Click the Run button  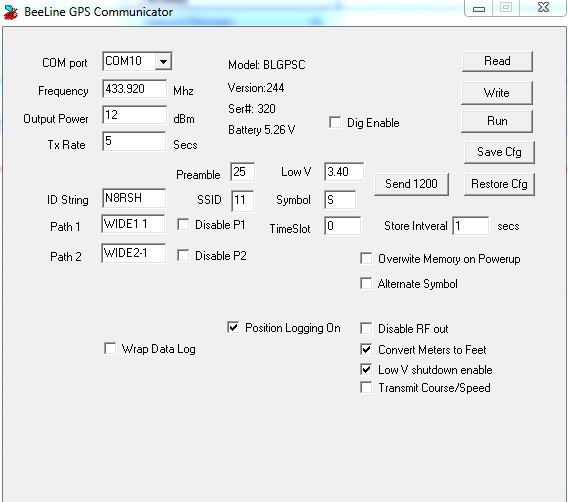coord(497,121)
